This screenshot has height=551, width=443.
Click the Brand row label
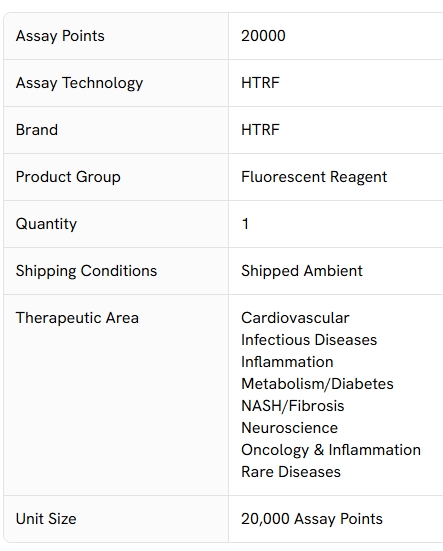(x=37, y=130)
